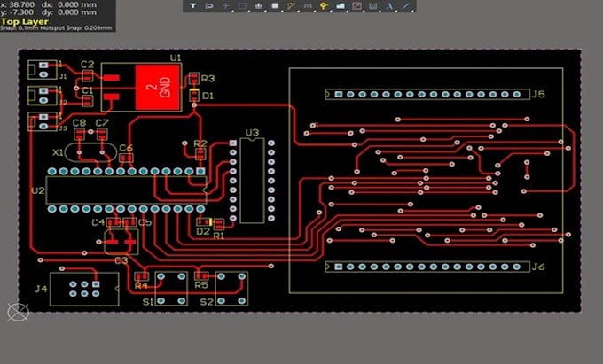Click the S1 switch designator
This screenshot has width=603, height=364.
pyautogui.click(x=148, y=302)
